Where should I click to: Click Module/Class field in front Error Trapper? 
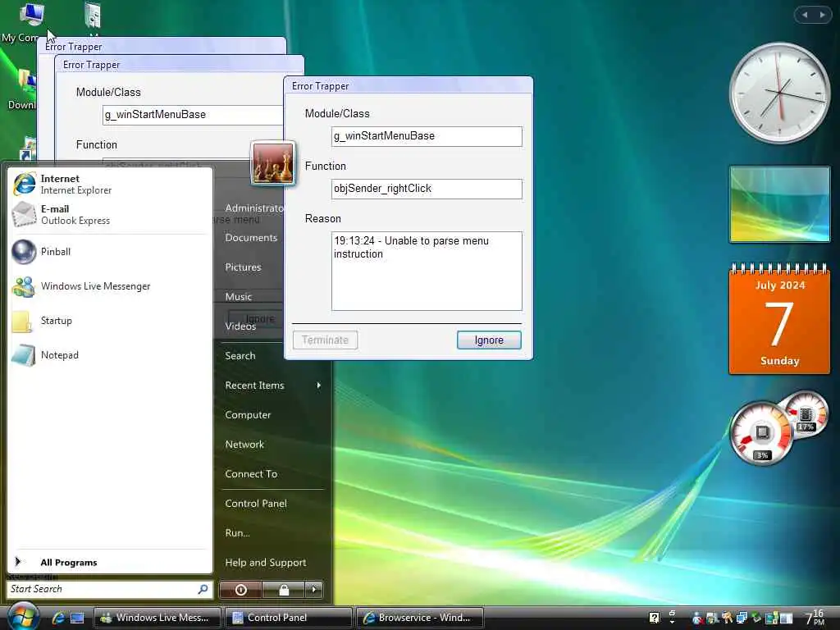tap(427, 136)
